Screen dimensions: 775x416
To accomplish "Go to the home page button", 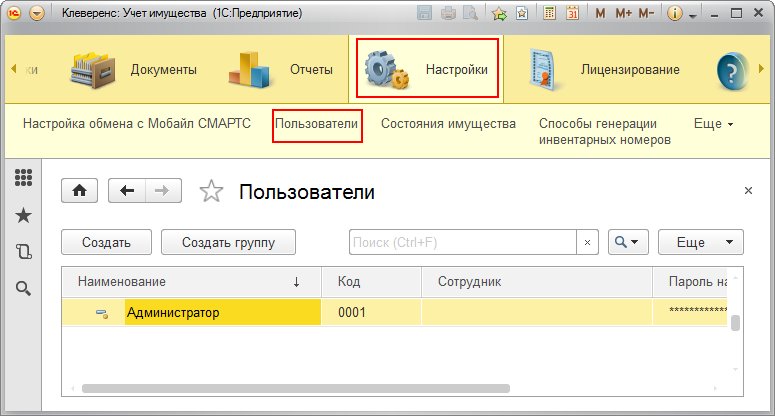I will [x=80, y=191].
